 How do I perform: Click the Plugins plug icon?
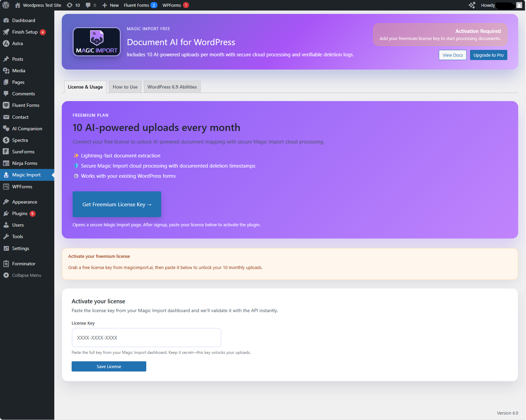pos(6,213)
